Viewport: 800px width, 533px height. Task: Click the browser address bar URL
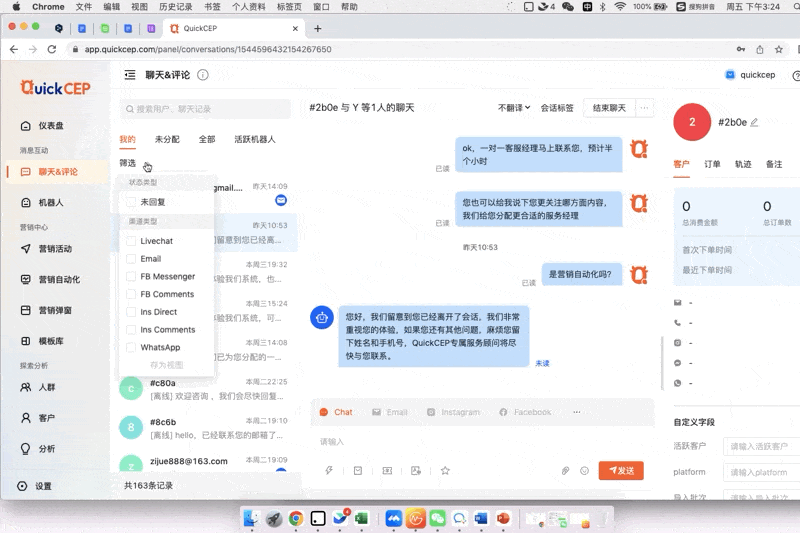point(208,49)
